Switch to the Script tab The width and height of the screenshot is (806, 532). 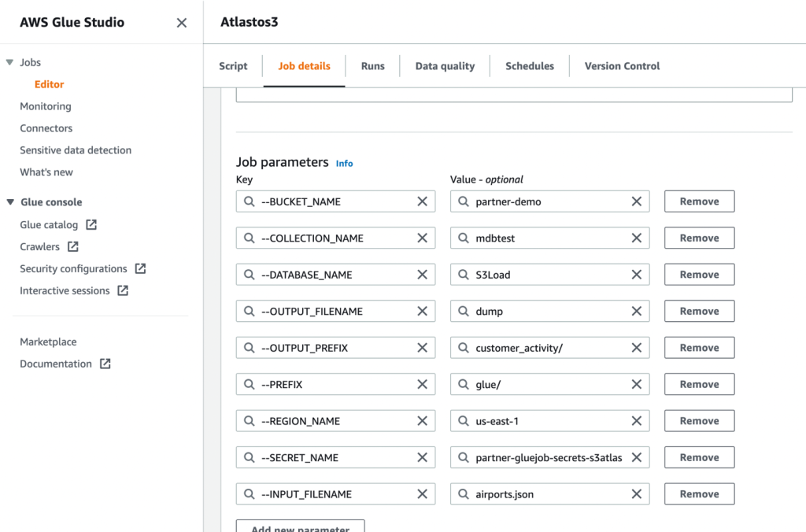[x=233, y=66]
